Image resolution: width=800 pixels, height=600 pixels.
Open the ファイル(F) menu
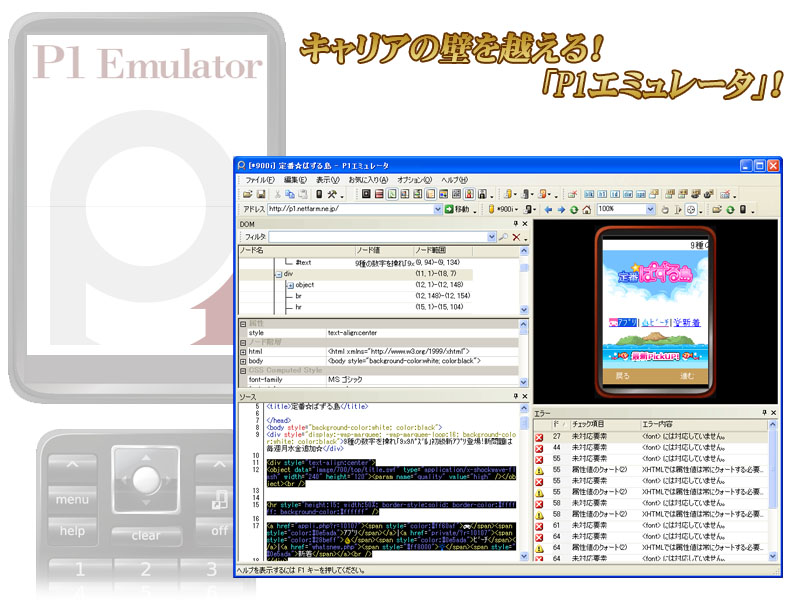260,180
